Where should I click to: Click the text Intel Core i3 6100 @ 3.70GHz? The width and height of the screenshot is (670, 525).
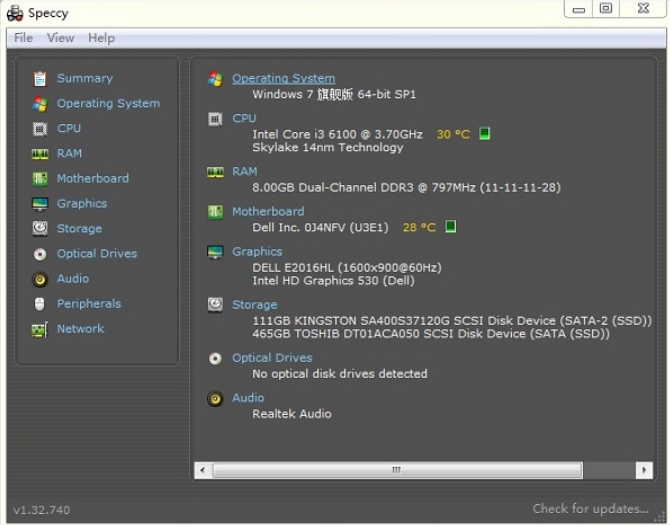(337, 135)
